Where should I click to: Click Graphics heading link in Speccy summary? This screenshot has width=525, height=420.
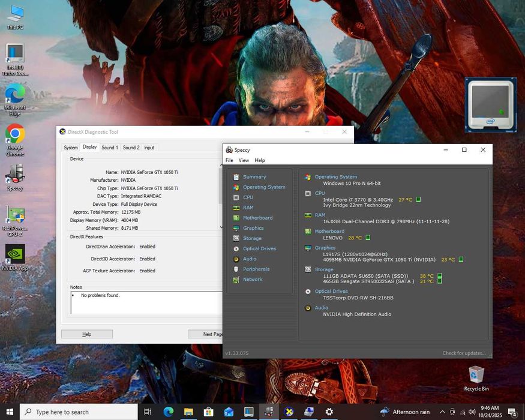(325, 248)
